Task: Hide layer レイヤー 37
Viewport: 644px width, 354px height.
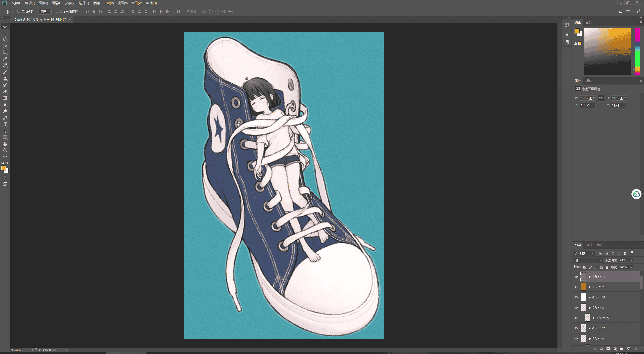Action: point(576,297)
